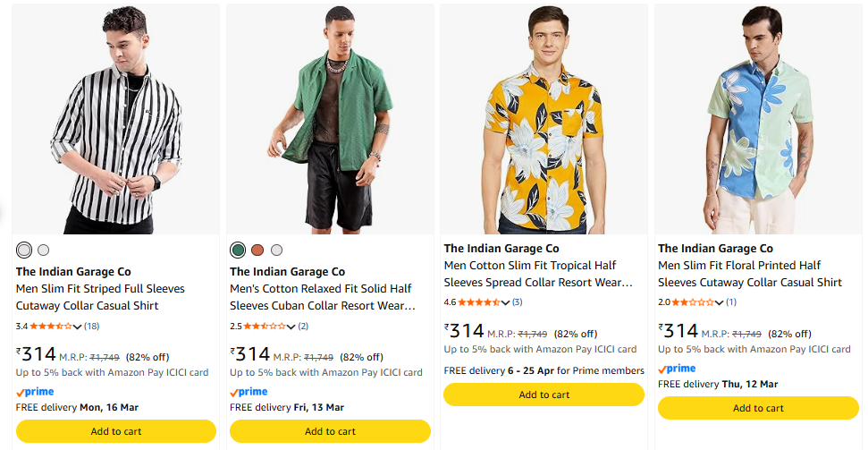
Task: Choose rust orange swatch for Cuban collar shirt
Action: coord(257,250)
